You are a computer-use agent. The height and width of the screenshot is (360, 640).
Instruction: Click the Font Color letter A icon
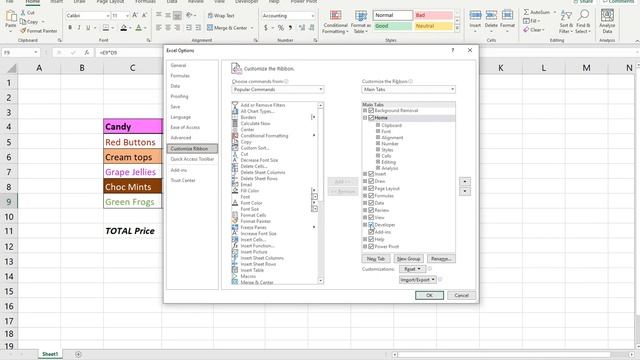point(138,28)
